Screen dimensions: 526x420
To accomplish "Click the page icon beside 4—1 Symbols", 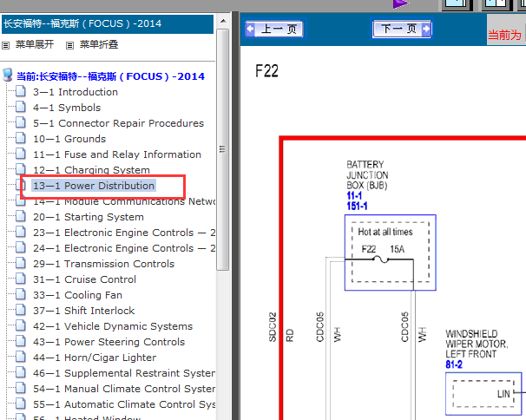I will tap(21, 107).
